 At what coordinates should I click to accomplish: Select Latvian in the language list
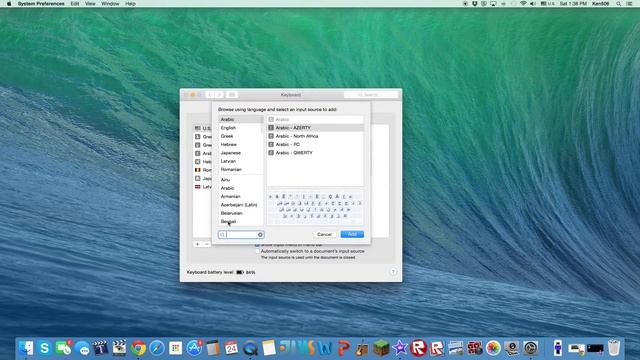(x=241, y=161)
